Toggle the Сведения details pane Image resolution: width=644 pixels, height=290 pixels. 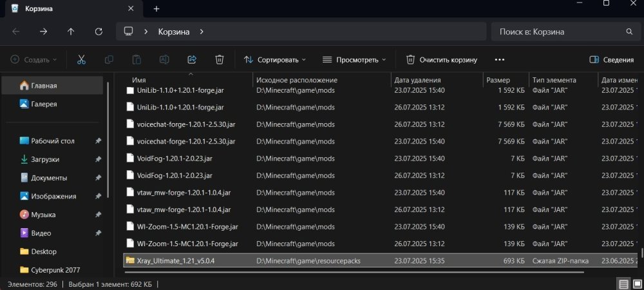(611, 59)
